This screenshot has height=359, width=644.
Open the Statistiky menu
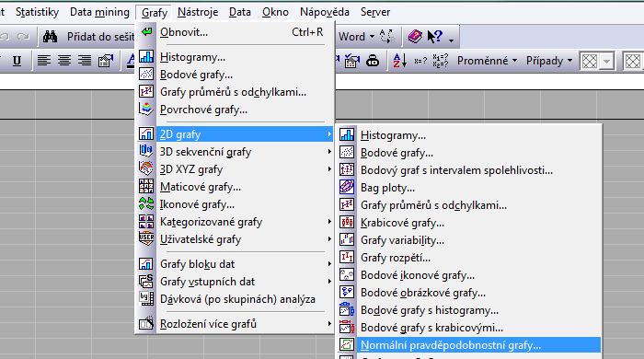coord(37,12)
